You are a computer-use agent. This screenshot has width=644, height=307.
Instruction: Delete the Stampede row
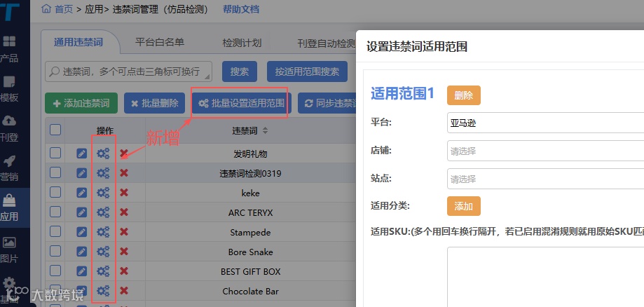[124, 232]
